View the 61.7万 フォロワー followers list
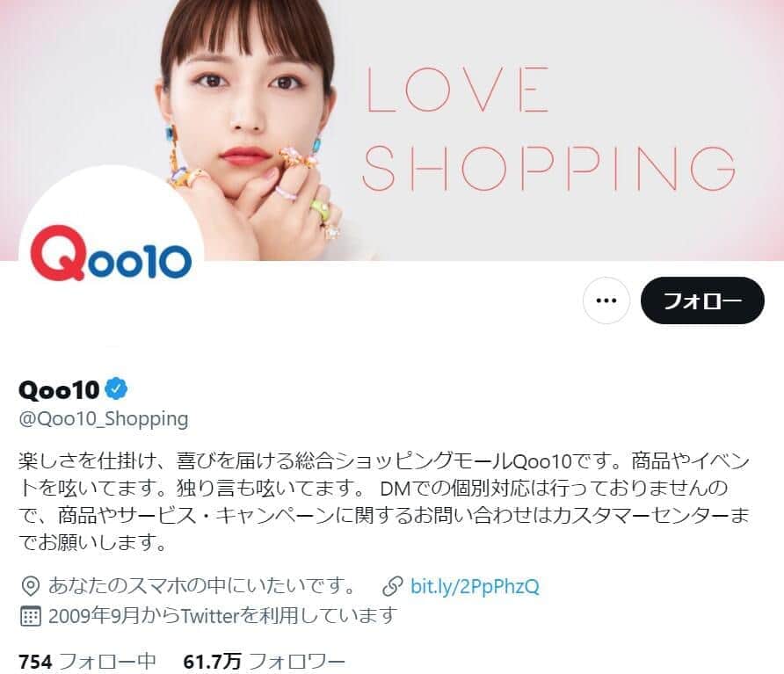 tap(264, 662)
